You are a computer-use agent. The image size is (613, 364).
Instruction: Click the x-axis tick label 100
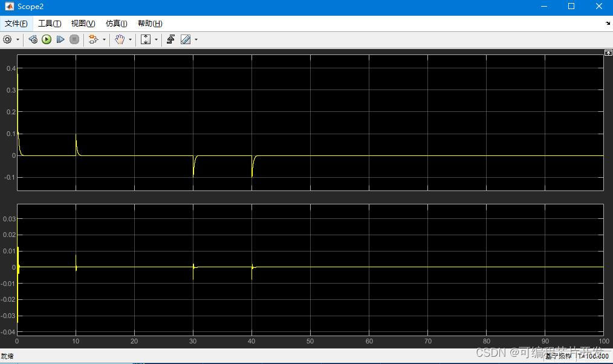pyautogui.click(x=604, y=341)
